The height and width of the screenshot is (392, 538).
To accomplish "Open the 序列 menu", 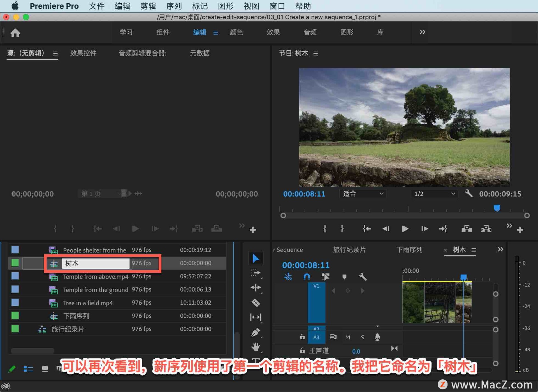I will [x=174, y=6].
